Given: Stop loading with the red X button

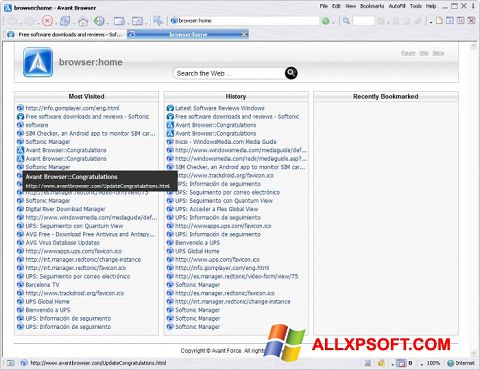Looking at the screenshot, I should [x=47, y=21].
